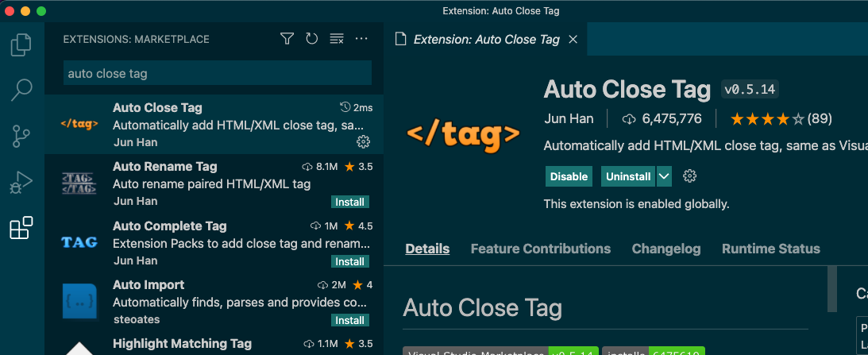This screenshot has width=868, height=355.
Task: Select Auto Import in results list
Action: [214, 302]
